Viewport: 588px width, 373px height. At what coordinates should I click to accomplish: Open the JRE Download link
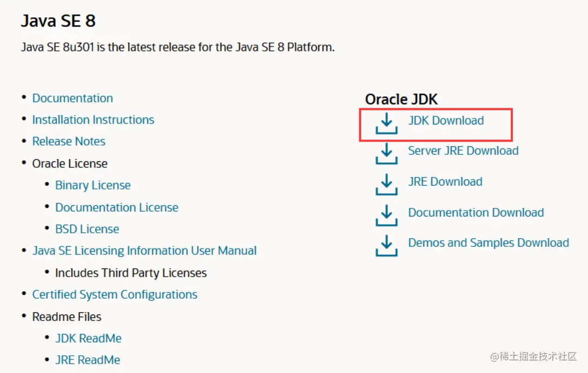[x=445, y=181]
